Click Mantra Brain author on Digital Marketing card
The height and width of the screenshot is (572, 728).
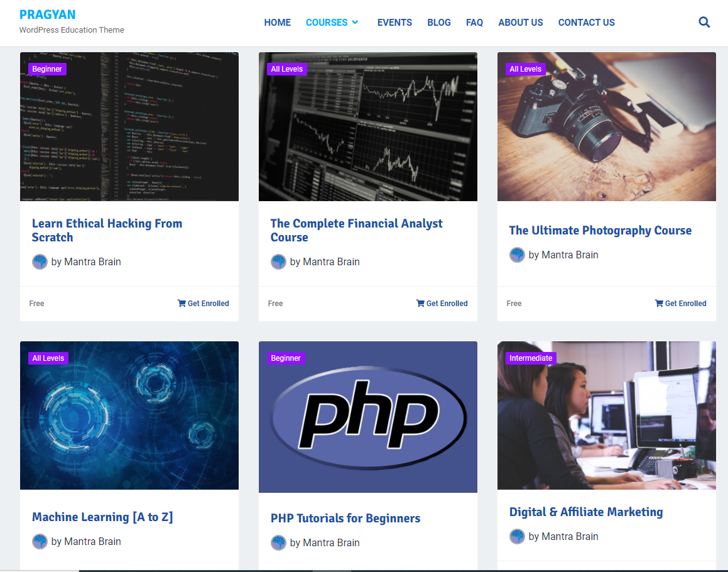570,536
